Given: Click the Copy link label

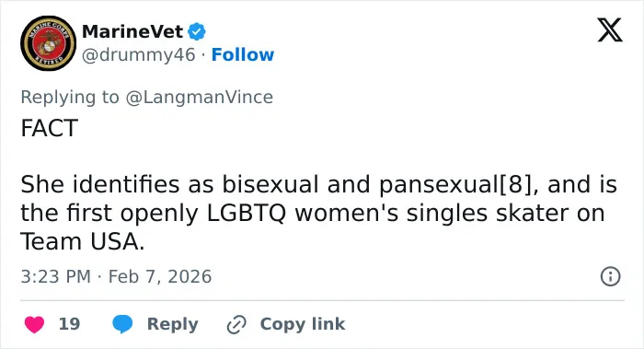Looking at the screenshot, I should tap(303, 324).
